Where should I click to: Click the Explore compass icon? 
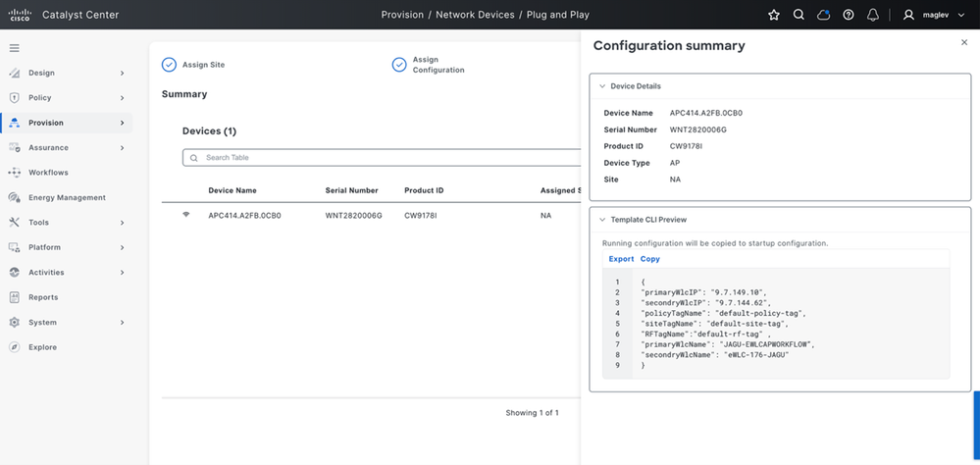click(x=15, y=347)
